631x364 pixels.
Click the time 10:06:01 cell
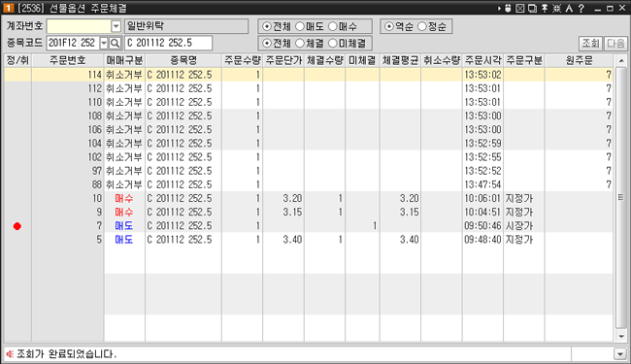pos(482,198)
